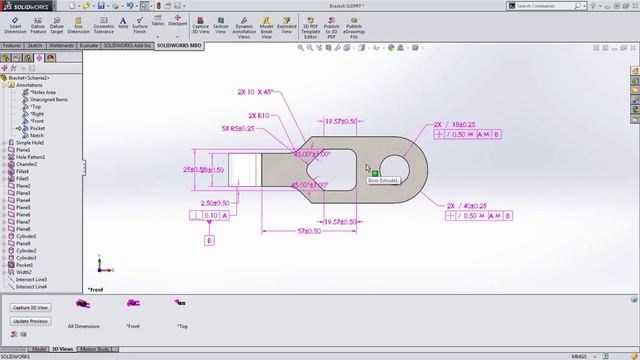This screenshot has height=360, width=640.
Task: Open the New document dropdown arrow
Action: tap(79, 6)
